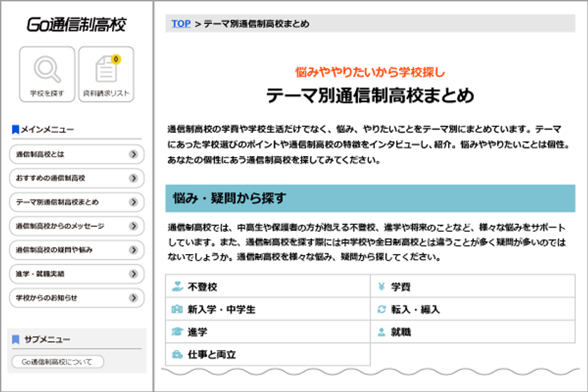Open 通信制高校の疑問や悩み menu item
The image size is (588, 392).
(x=76, y=250)
